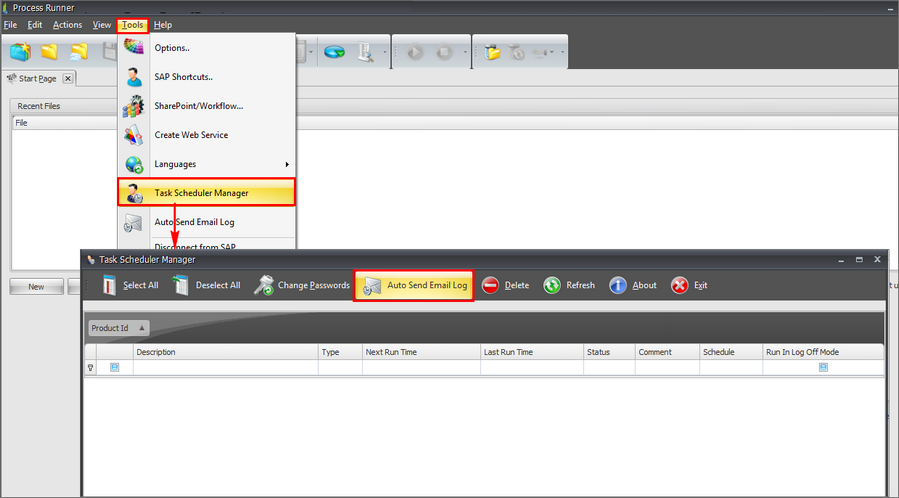Click Exit in Task Scheduler toolbar
This screenshot has height=498, width=899.
[x=689, y=285]
